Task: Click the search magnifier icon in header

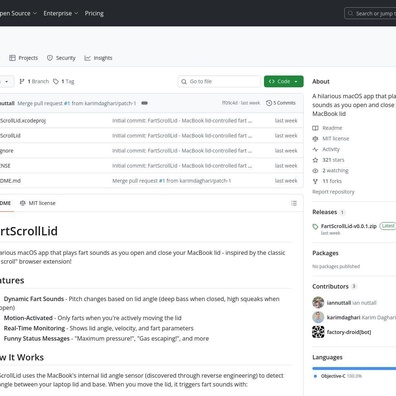Action: click(350, 14)
